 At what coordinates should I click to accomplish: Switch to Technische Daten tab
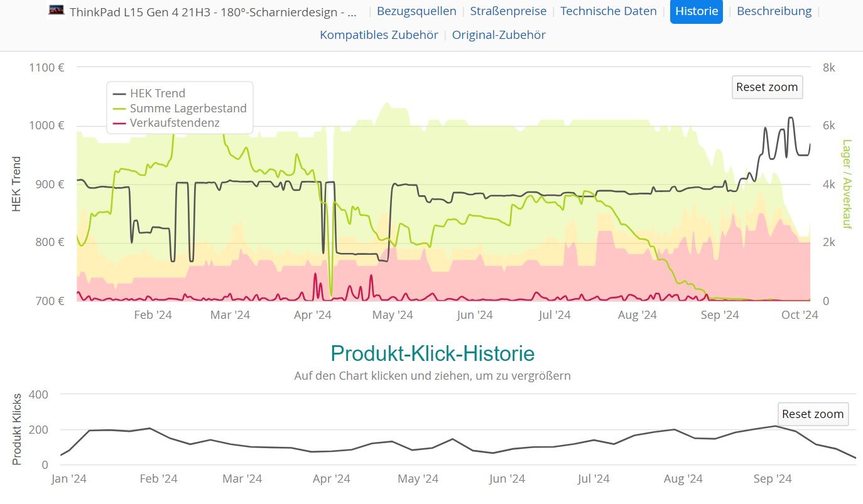(x=609, y=11)
